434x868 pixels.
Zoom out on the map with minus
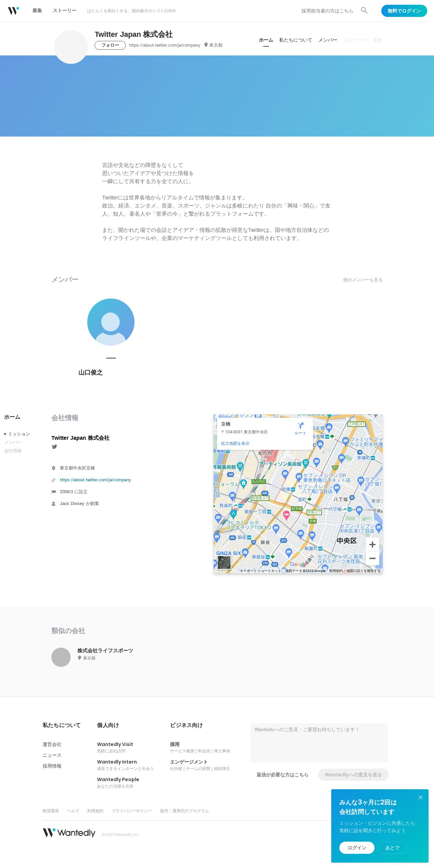[x=372, y=558]
